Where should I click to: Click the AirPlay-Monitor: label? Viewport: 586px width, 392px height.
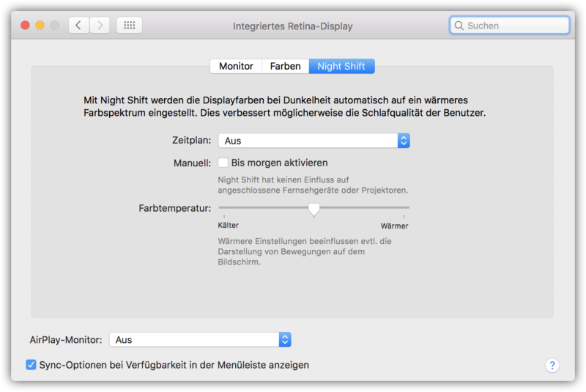[x=66, y=340]
